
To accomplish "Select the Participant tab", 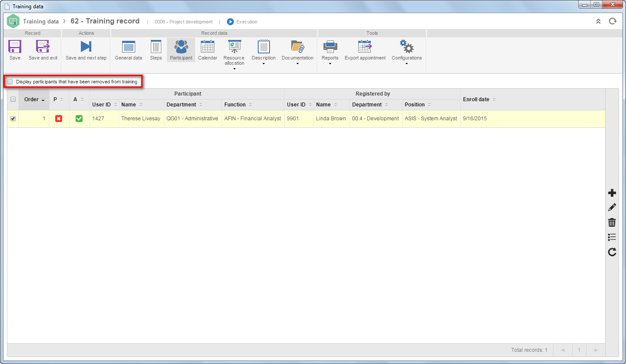I will coord(181,50).
